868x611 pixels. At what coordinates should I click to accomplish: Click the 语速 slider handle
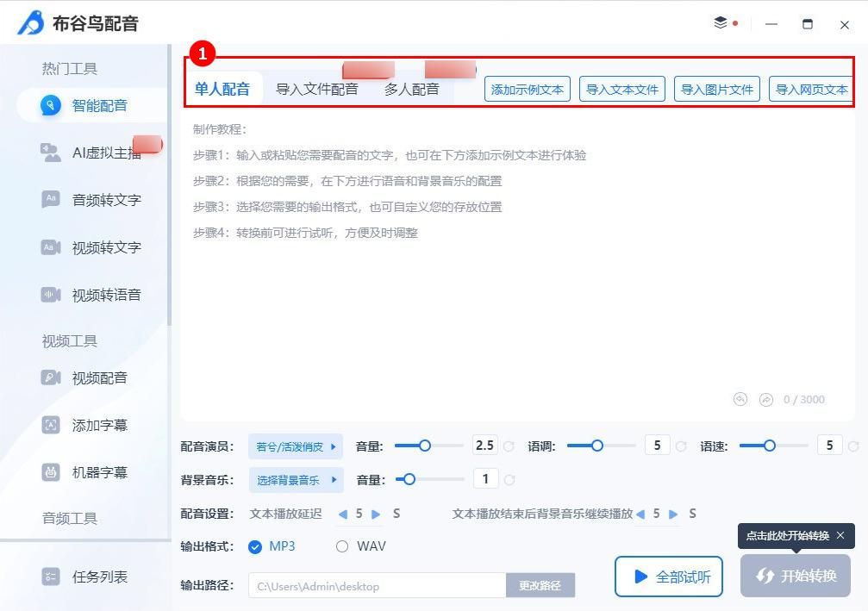click(770, 446)
